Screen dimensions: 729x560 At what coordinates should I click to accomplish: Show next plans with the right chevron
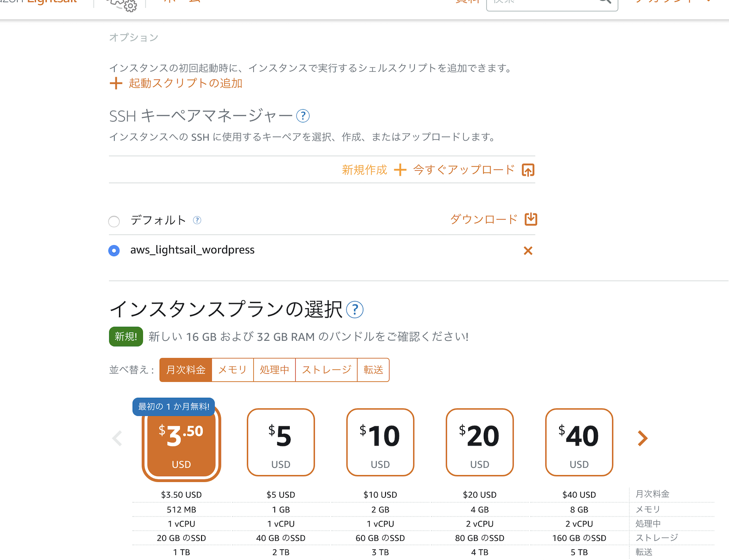(x=642, y=438)
